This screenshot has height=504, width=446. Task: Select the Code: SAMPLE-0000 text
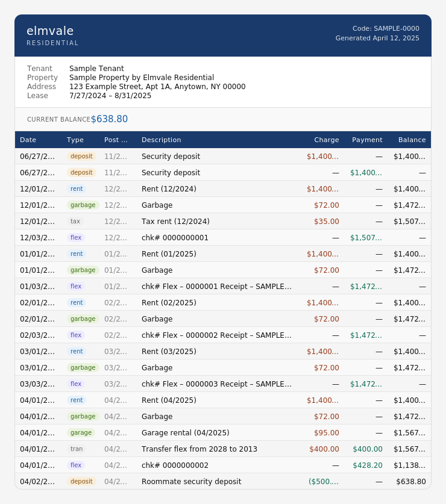386,28
